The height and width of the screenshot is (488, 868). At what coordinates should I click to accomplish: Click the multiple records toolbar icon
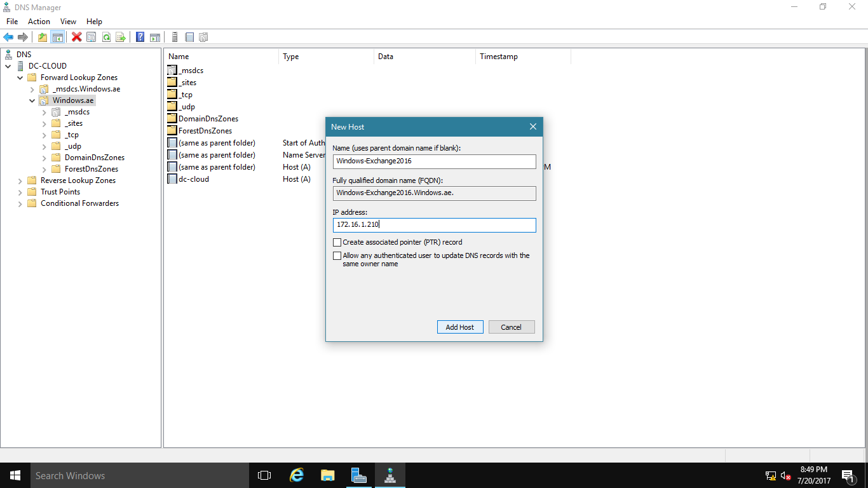(204, 37)
